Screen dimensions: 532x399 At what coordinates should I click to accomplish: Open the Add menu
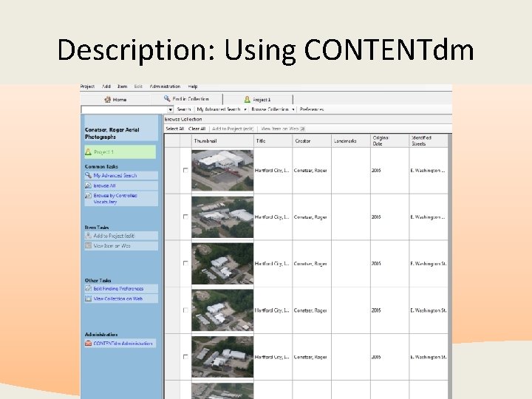click(x=106, y=86)
